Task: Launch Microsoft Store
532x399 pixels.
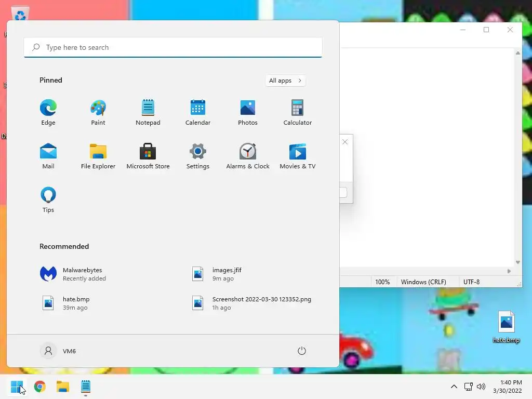Action: point(148,156)
